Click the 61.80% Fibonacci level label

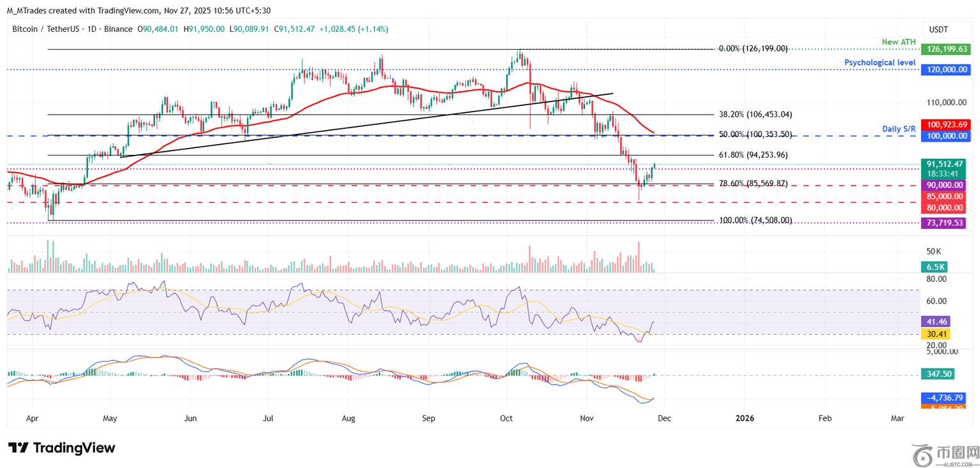pos(754,155)
